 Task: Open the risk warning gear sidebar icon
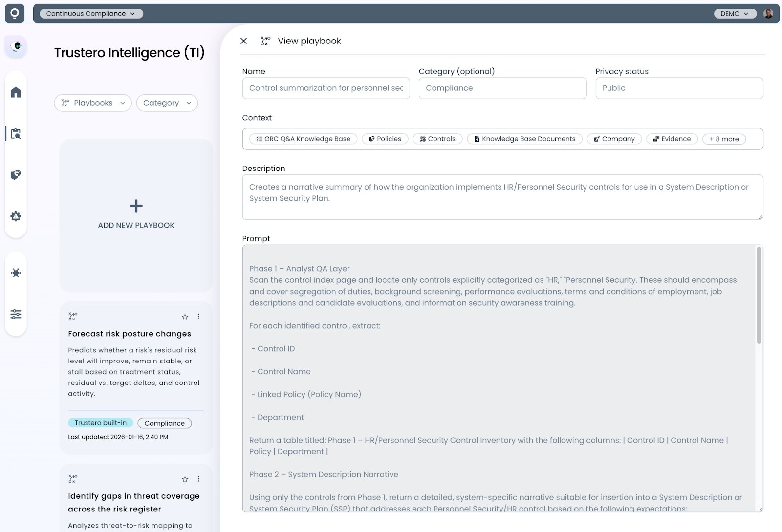click(x=16, y=216)
